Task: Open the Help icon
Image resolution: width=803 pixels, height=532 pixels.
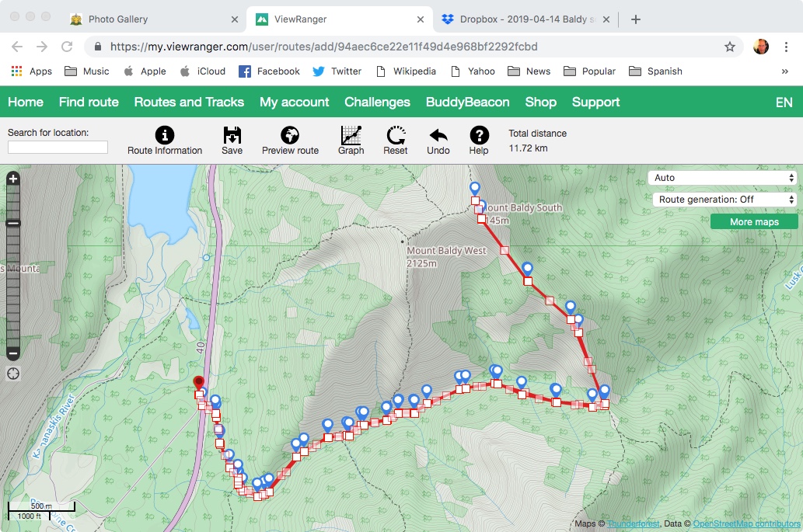Action: [479, 135]
